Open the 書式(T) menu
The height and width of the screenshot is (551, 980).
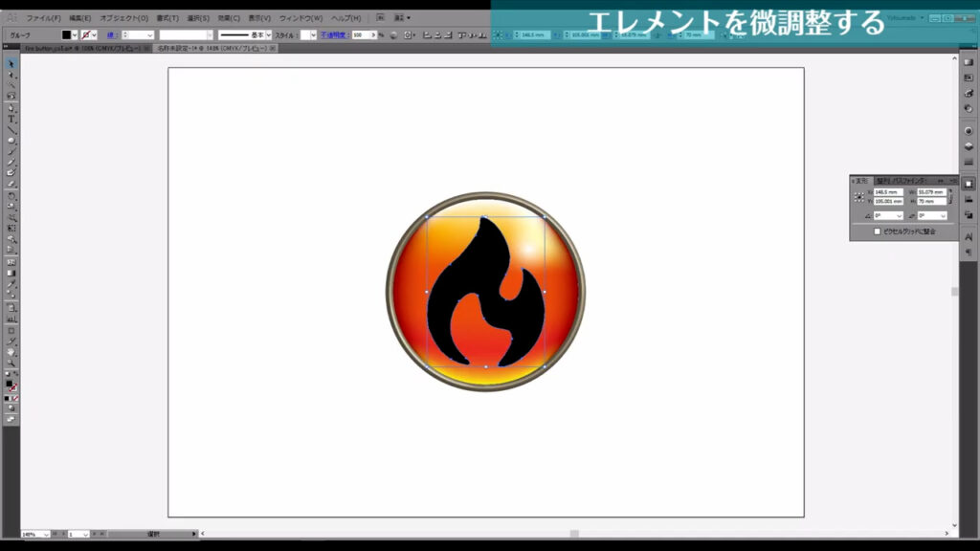click(167, 18)
